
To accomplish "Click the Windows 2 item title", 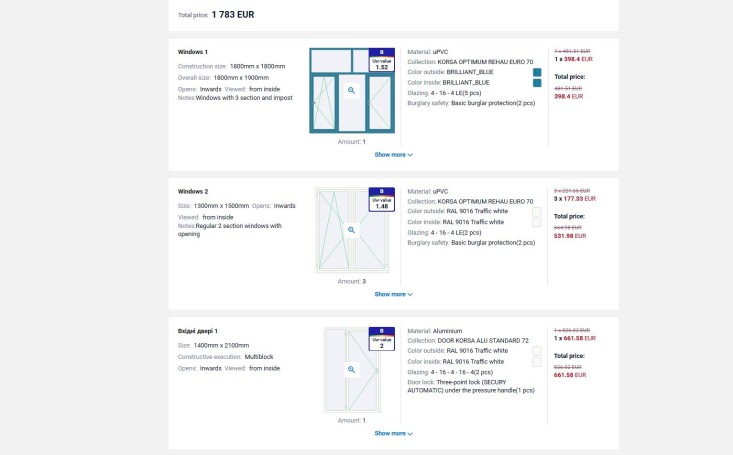I will pos(193,191).
